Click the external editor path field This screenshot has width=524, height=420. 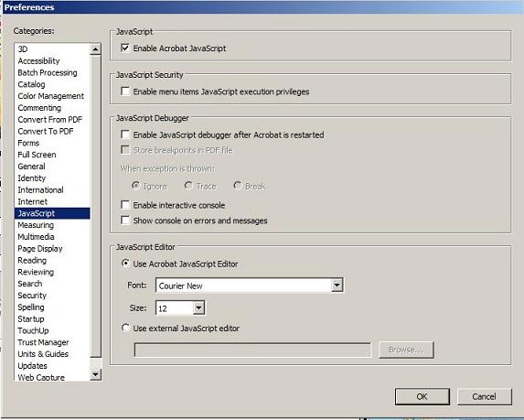pyautogui.click(x=252, y=350)
